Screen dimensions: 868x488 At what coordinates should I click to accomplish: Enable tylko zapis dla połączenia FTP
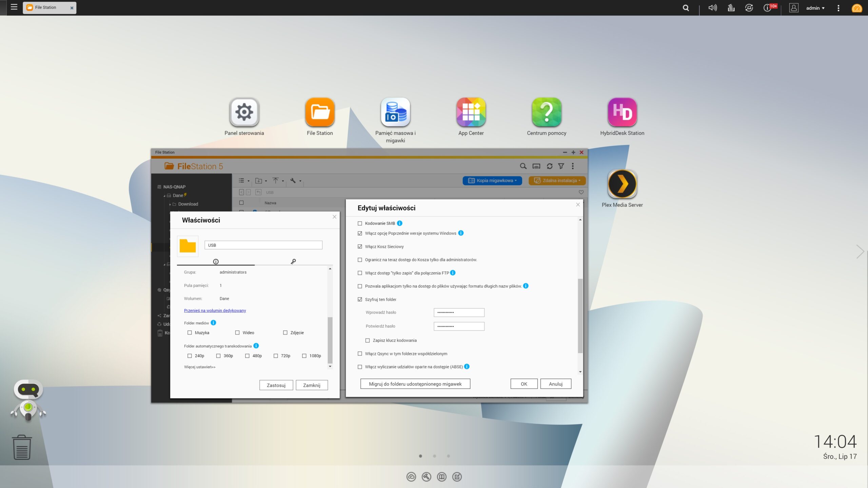(x=360, y=273)
